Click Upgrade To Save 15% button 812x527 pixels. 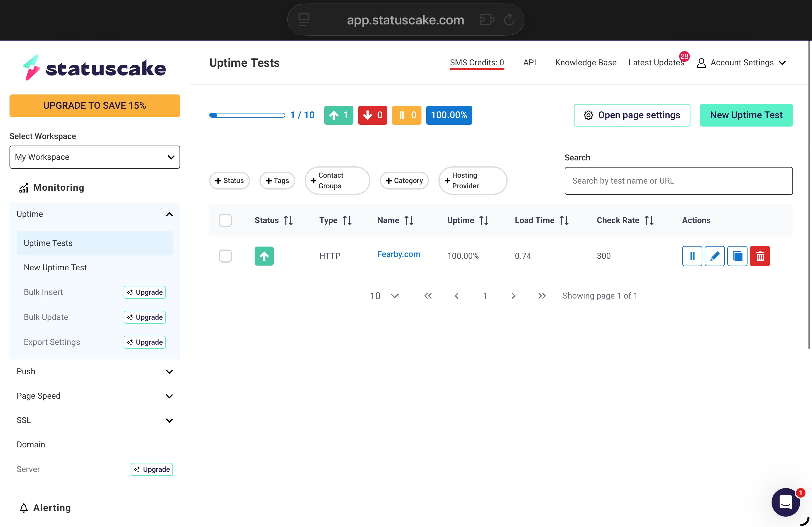tap(95, 106)
